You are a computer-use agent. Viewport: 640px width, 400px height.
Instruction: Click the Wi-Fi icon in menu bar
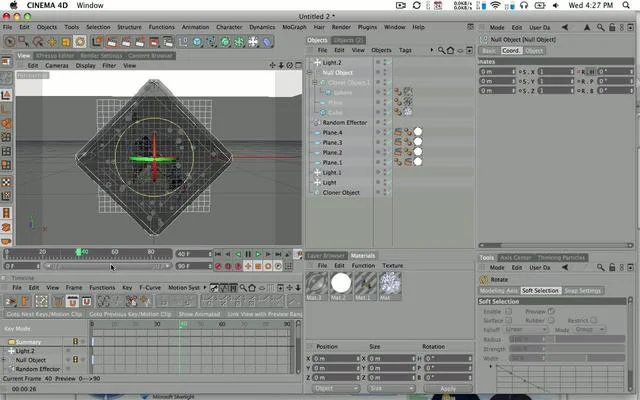click(x=495, y=5)
